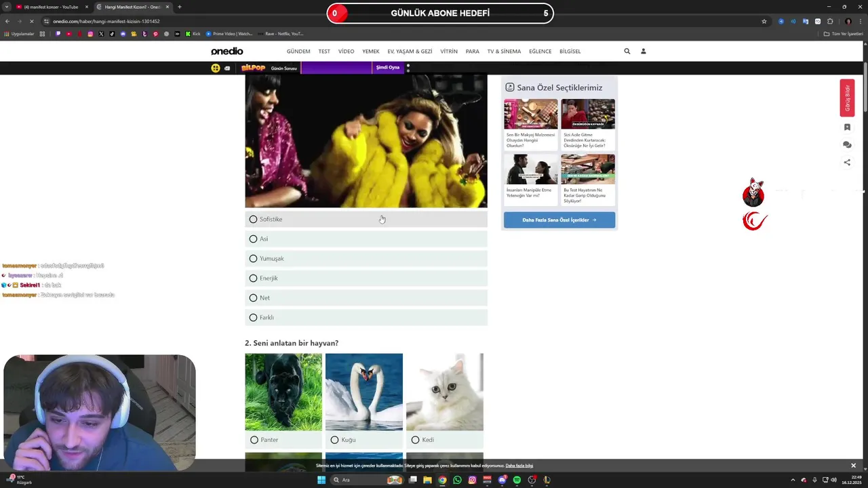The image size is (868, 488).
Task: Click the onedio logo
Action: (x=226, y=51)
